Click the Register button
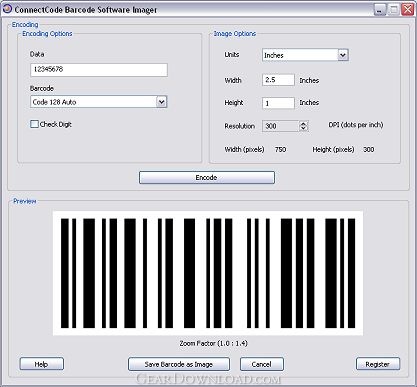The image size is (417, 387). click(378, 364)
